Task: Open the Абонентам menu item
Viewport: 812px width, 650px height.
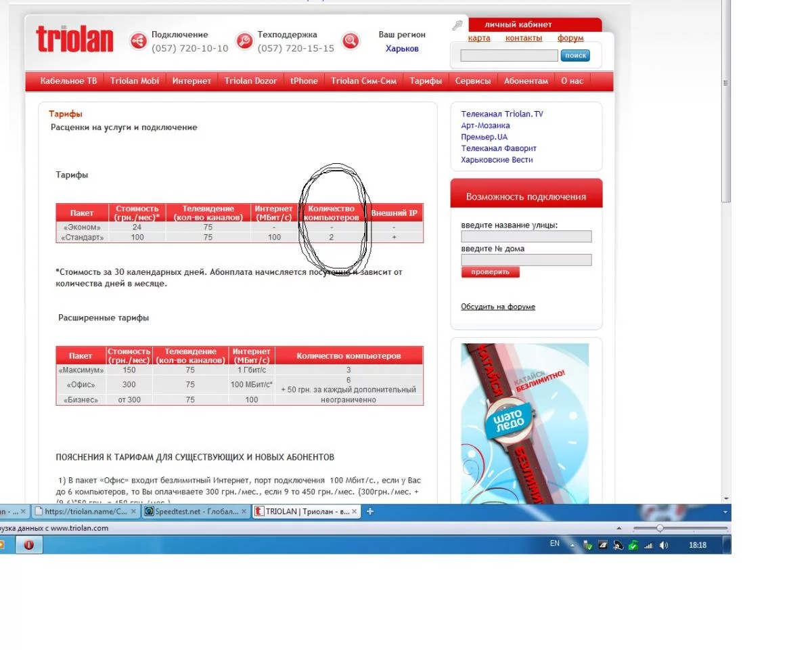Action: (x=526, y=81)
